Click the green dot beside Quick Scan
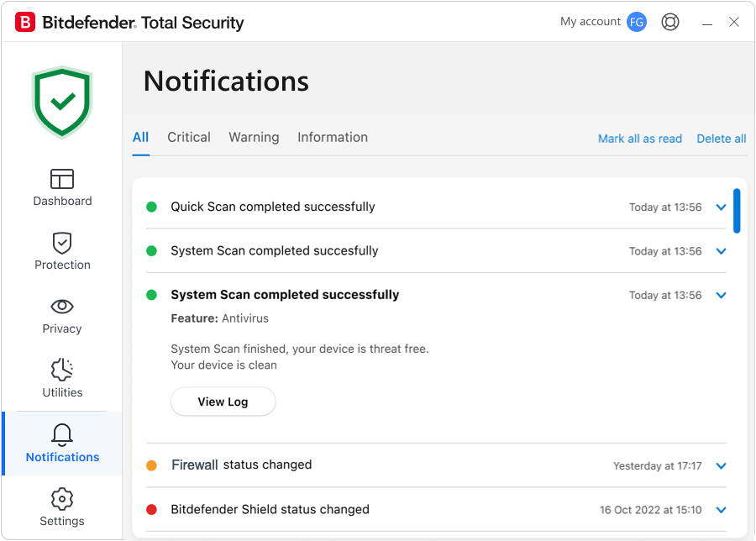The image size is (756, 541). click(151, 207)
